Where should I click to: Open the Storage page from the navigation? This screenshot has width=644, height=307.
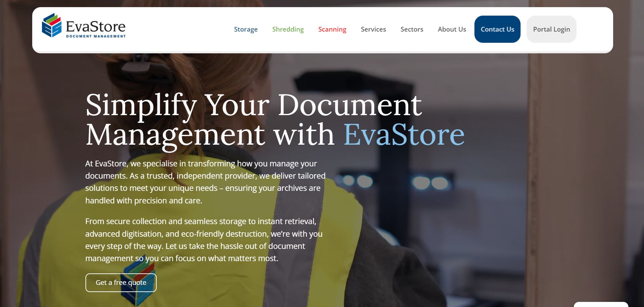[x=246, y=29]
